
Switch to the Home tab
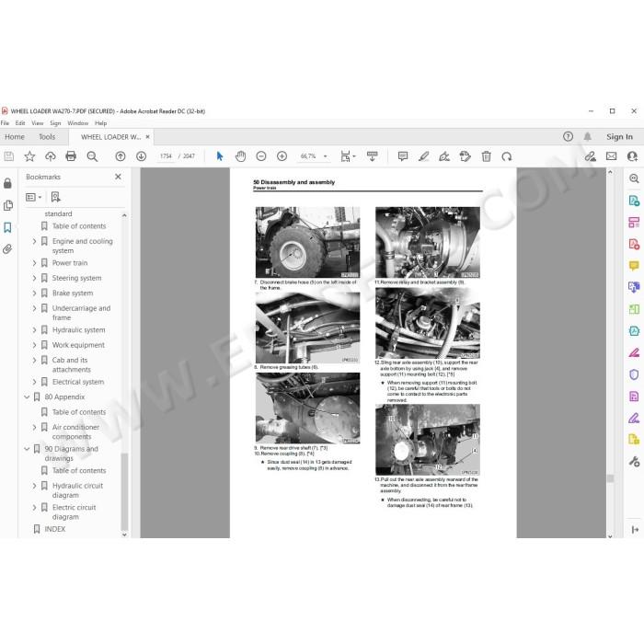point(15,137)
